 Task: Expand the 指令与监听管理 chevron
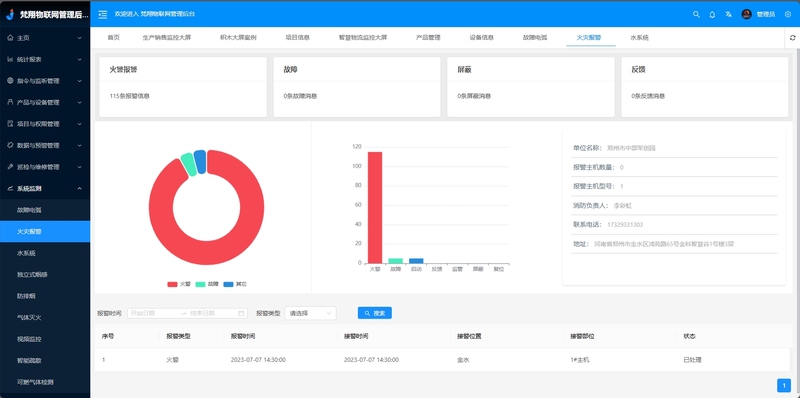[x=80, y=81]
